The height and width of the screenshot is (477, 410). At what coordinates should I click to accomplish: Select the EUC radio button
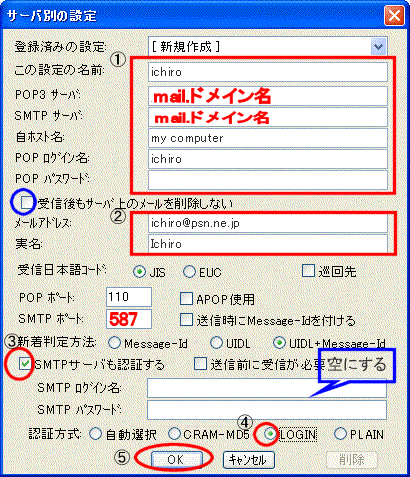tap(189, 272)
